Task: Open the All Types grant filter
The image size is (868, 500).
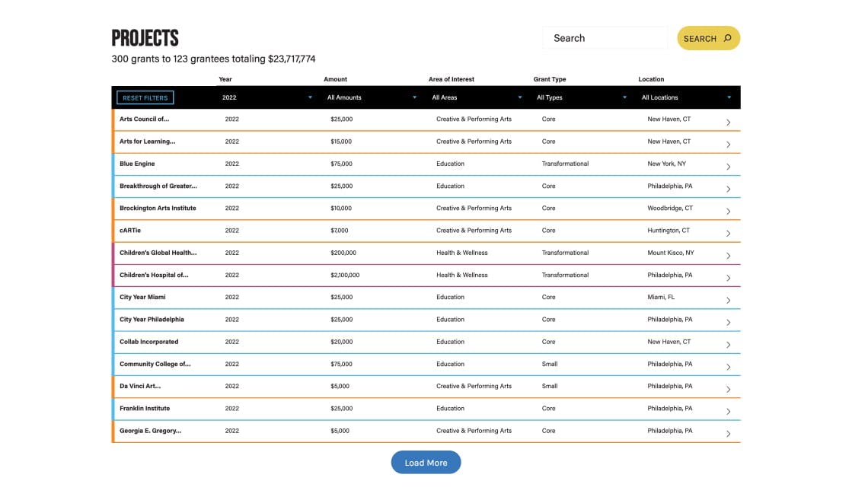Action: pyautogui.click(x=581, y=97)
